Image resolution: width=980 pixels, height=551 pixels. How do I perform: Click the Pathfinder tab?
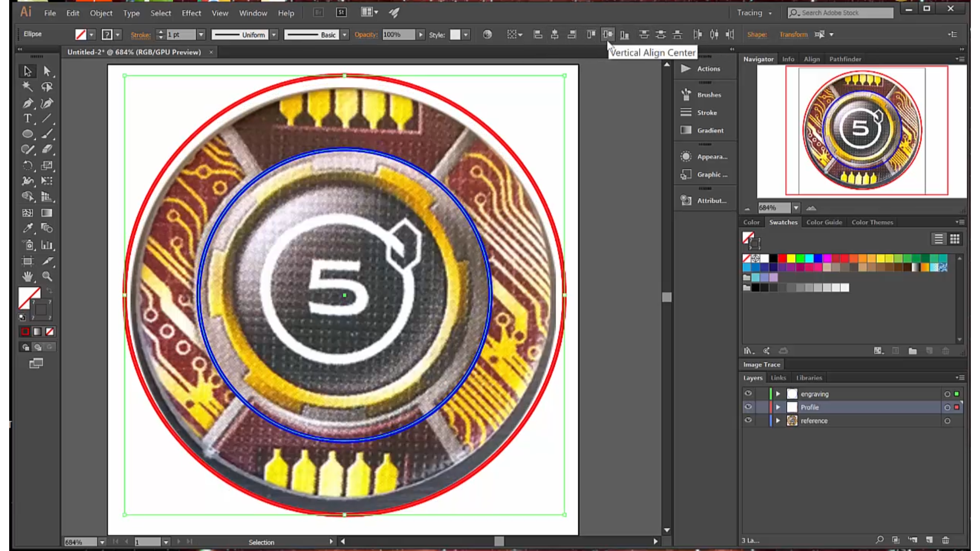tap(845, 59)
